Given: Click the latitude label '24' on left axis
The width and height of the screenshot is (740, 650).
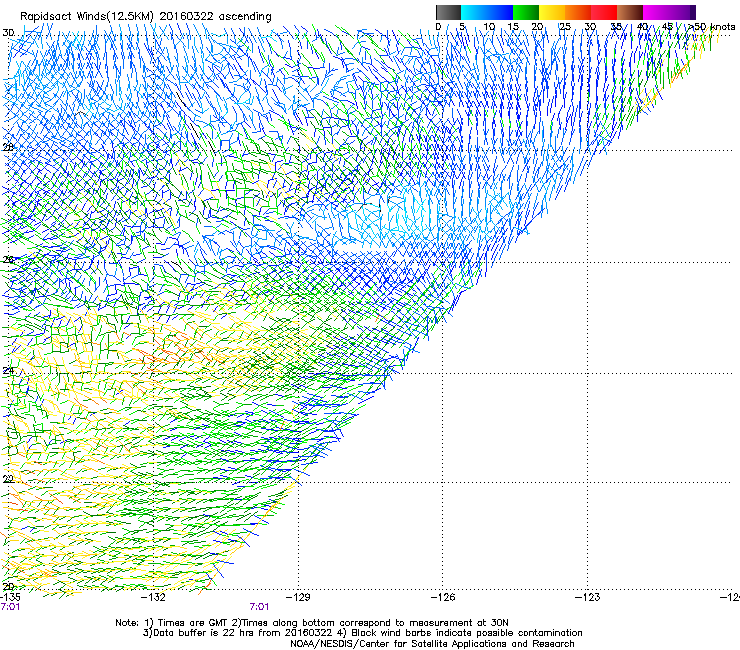Looking at the screenshot, I should click(x=8, y=371).
